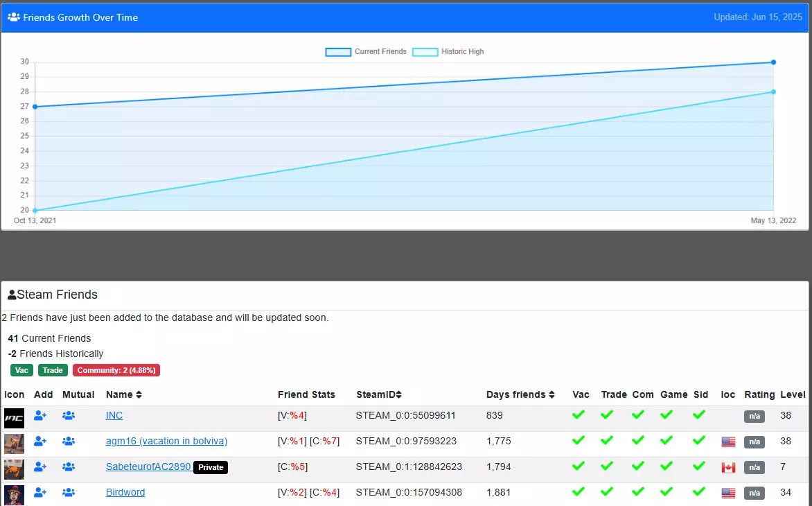
Task: Click Current Friends data point at Oct 13, 2021
Action: [35, 107]
